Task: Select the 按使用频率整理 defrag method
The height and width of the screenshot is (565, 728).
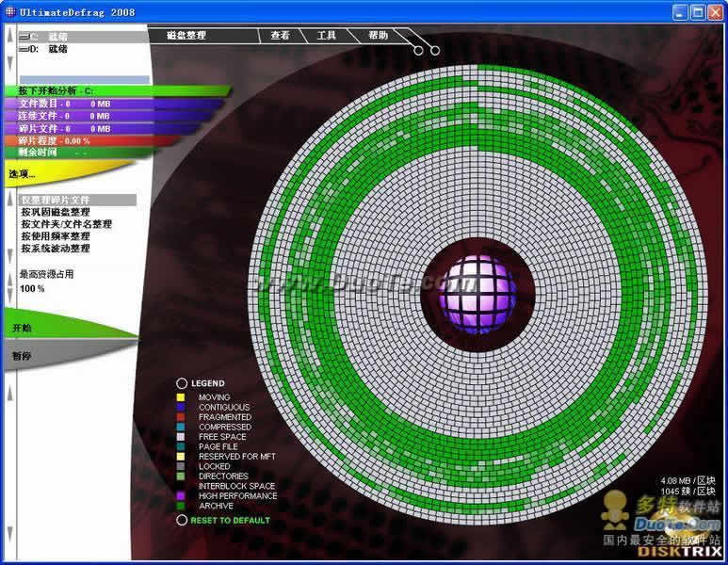Action: pos(56,236)
